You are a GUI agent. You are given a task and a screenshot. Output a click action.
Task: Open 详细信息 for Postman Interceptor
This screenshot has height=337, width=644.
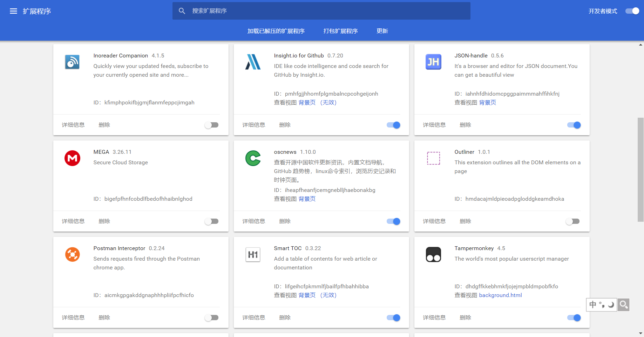pos(73,318)
